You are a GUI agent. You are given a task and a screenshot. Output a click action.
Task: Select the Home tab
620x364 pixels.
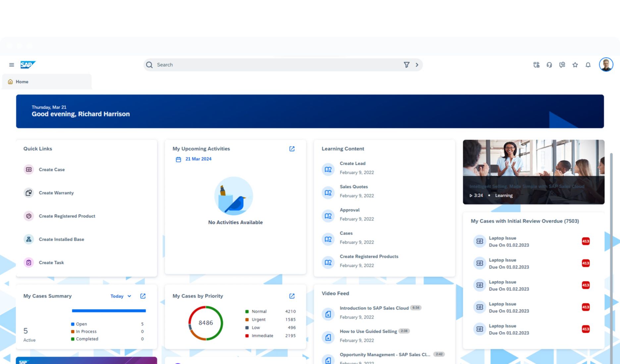coord(22,82)
